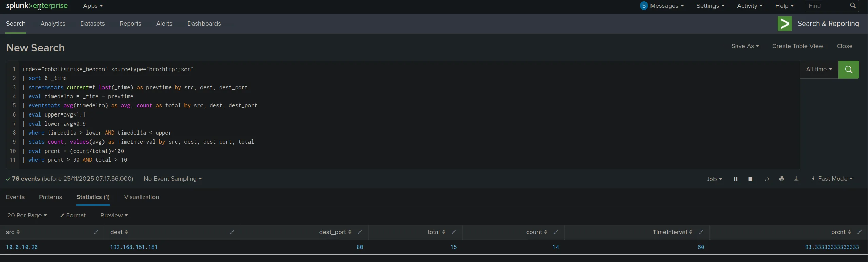Image resolution: width=868 pixels, height=262 pixels.
Task: Click the green search magnifier button
Action: 848,70
